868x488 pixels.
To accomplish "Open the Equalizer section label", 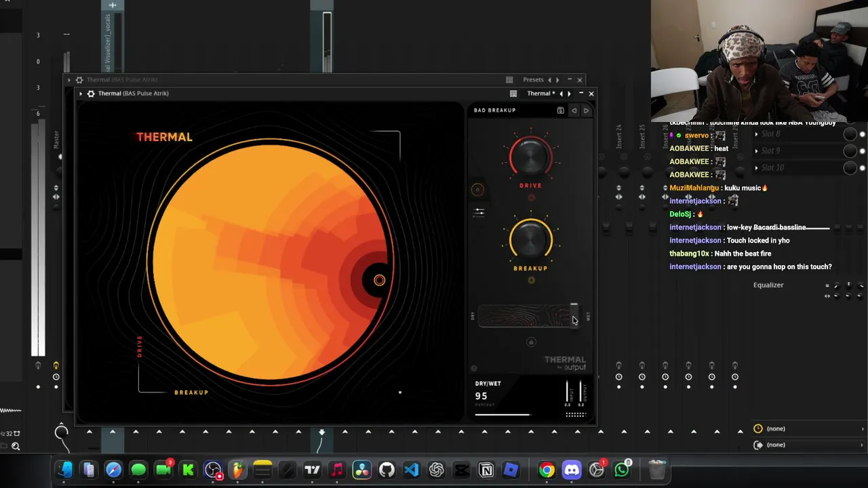I will click(x=768, y=285).
